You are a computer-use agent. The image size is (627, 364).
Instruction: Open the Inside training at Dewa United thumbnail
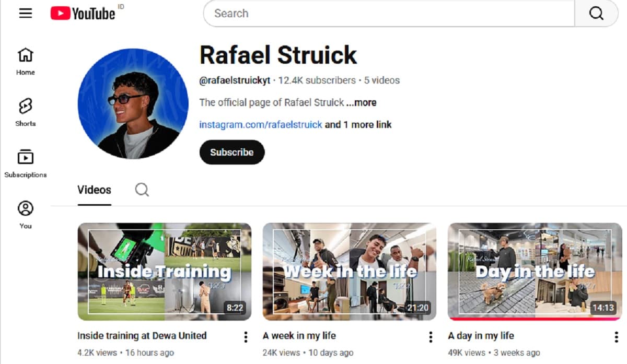165,271
